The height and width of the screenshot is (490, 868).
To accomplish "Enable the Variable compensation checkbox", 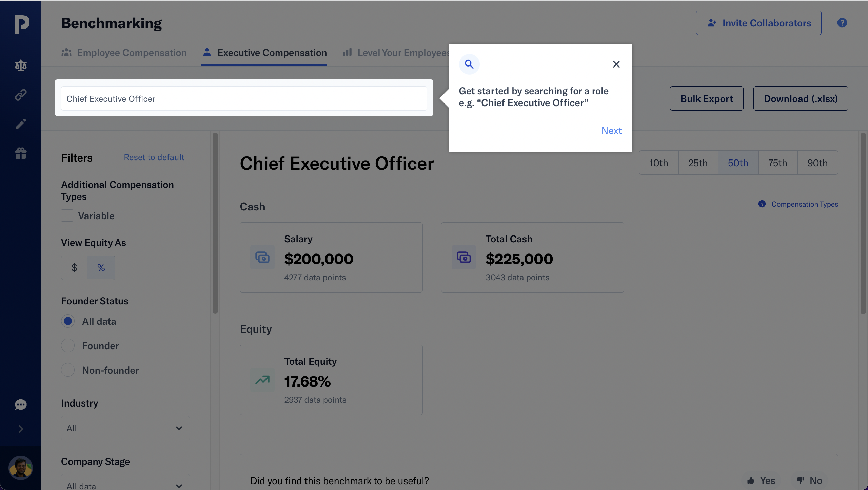I will pyautogui.click(x=67, y=216).
